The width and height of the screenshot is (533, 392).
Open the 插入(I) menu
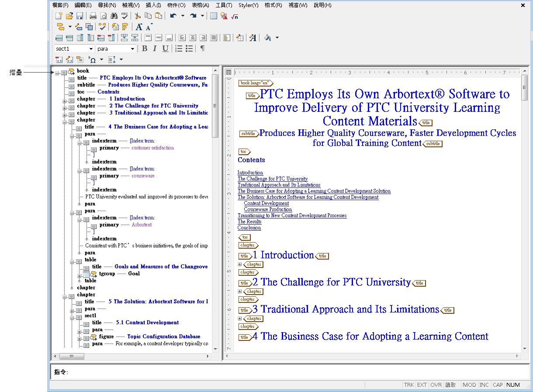153,5
